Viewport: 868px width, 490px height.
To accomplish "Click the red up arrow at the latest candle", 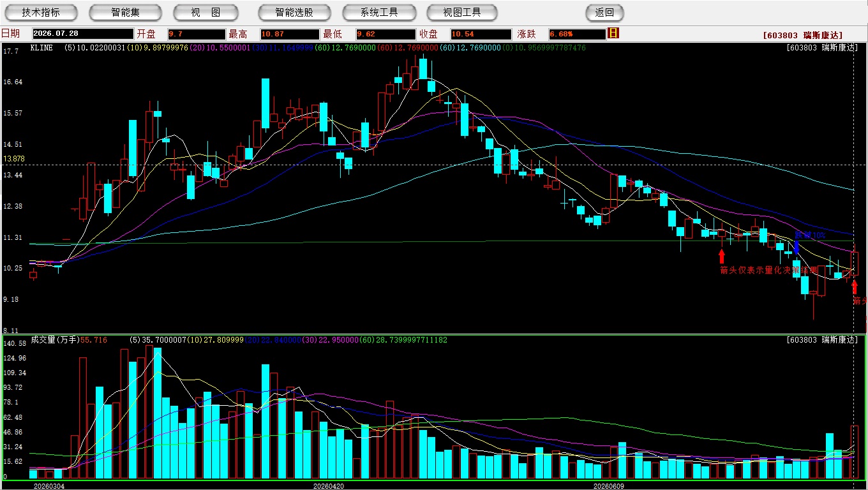I will [x=855, y=286].
